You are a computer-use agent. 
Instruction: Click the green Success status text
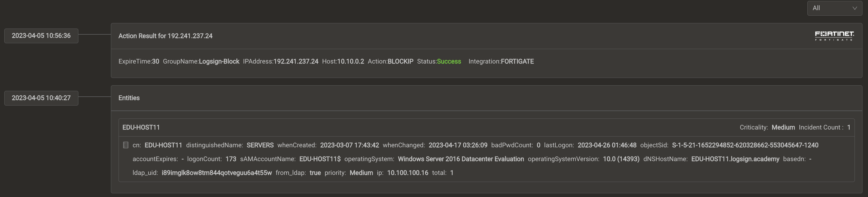[x=448, y=61]
